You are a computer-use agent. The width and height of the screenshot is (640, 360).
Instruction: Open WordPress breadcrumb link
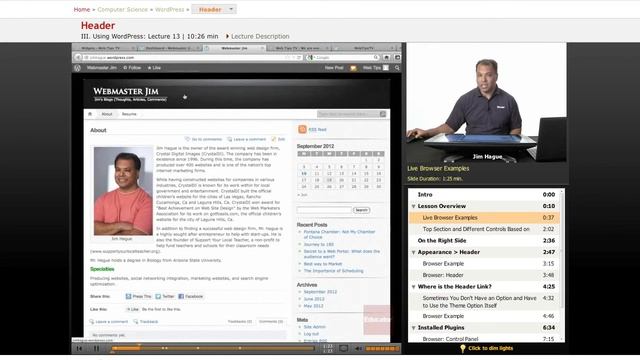pos(169,9)
